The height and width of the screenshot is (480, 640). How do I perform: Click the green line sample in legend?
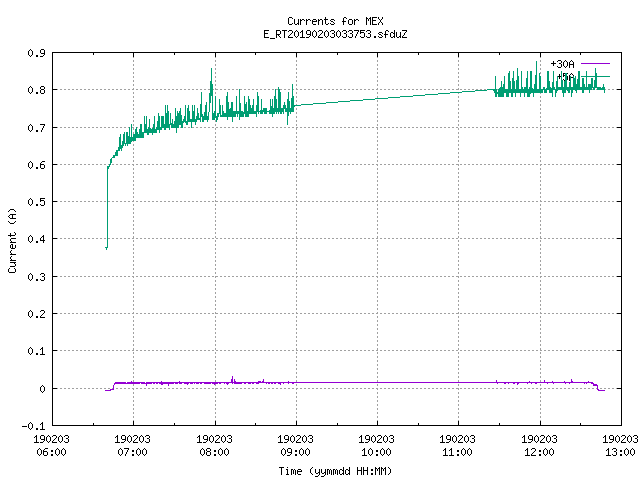595,76
